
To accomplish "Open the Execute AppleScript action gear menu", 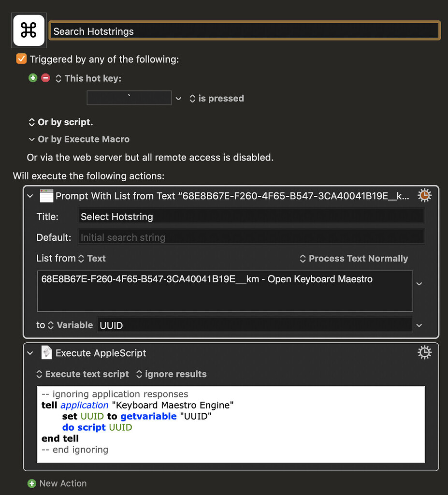I will click(424, 352).
